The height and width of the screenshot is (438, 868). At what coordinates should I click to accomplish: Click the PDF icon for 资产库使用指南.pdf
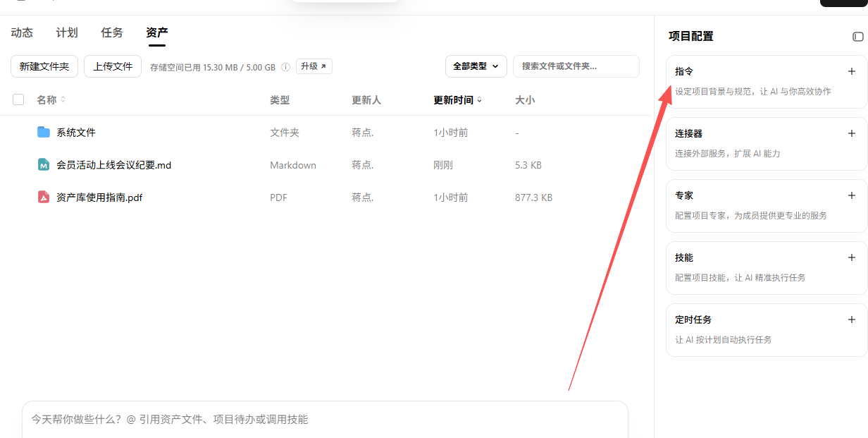tap(44, 197)
